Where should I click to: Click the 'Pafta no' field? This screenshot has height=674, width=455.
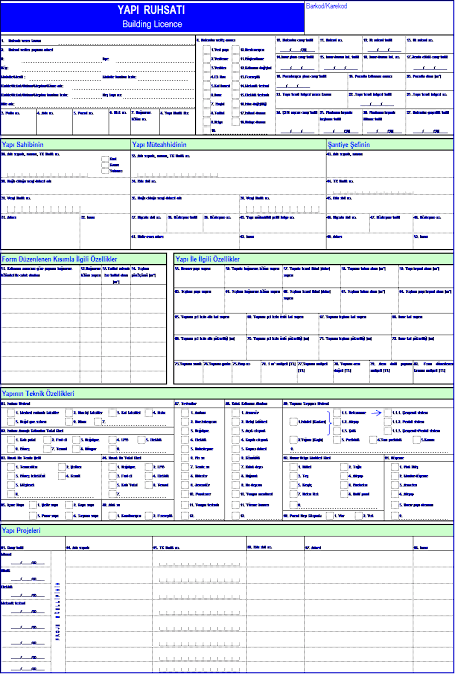[18, 122]
